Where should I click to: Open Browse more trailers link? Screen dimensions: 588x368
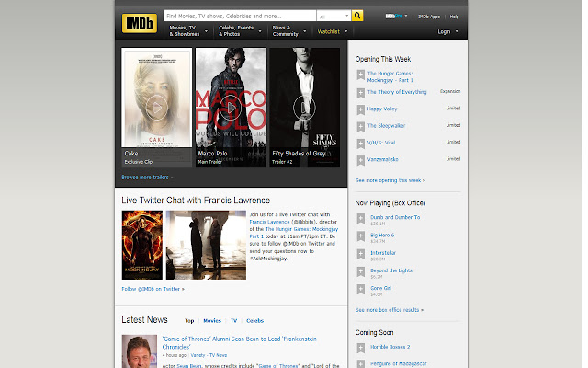click(x=147, y=178)
